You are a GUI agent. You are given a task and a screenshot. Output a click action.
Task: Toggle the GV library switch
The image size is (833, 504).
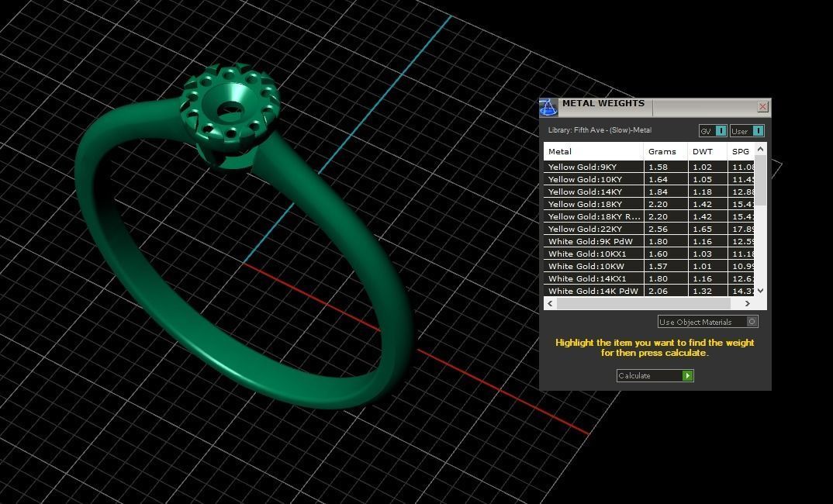click(713, 130)
